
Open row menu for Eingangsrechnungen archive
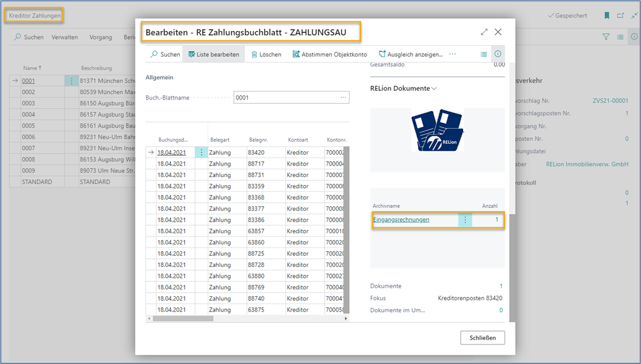465,220
